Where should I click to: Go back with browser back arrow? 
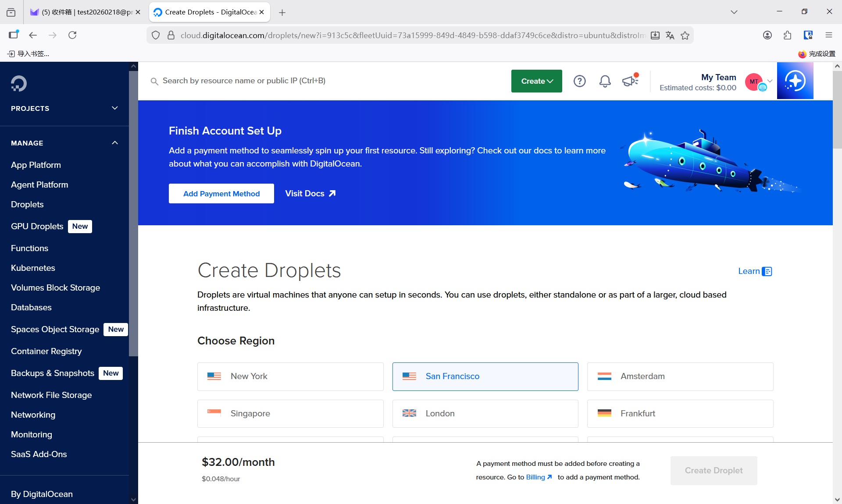point(33,35)
